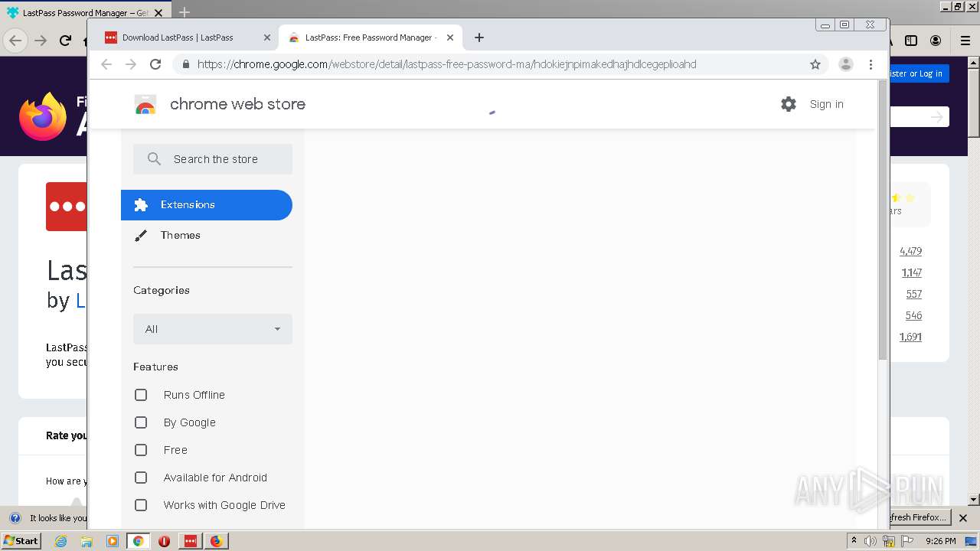Open the Chrome profile avatar icon

click(845, 64)
